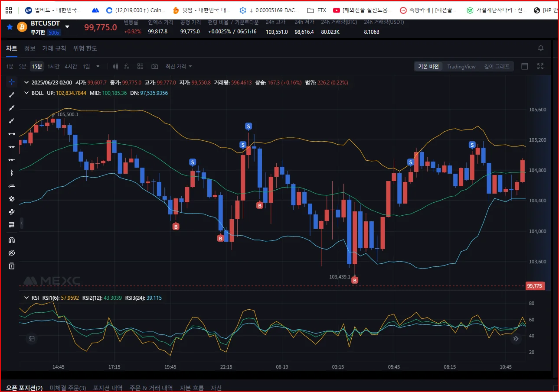Click the 500x leverage badge
Screen dimensions: 559x392
tap(54, 32)
